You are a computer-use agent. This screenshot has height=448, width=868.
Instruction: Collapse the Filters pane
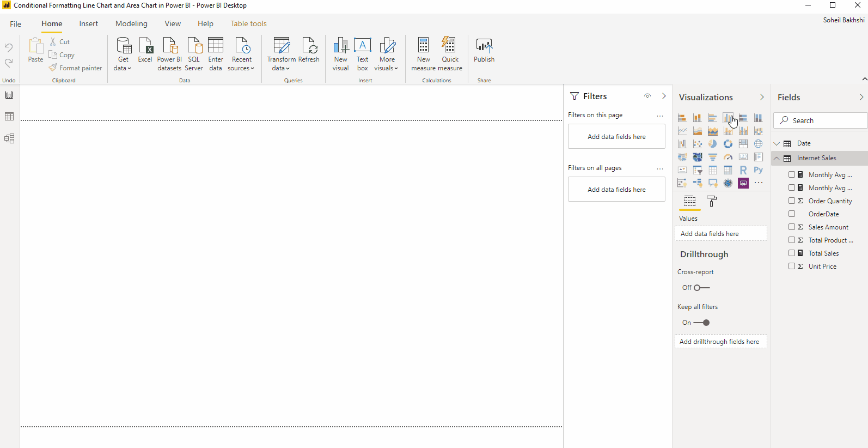pos(664,96)
